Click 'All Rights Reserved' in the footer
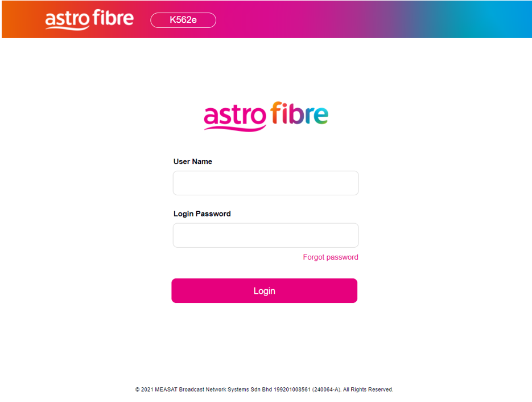The width and height of the screenshot is (532, 402). pos(368,390)
